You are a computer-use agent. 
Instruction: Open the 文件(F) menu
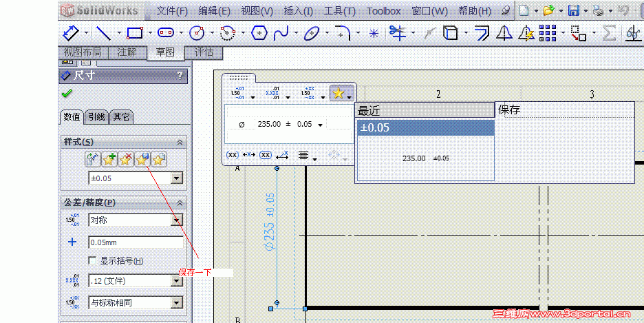coord(172,11)
